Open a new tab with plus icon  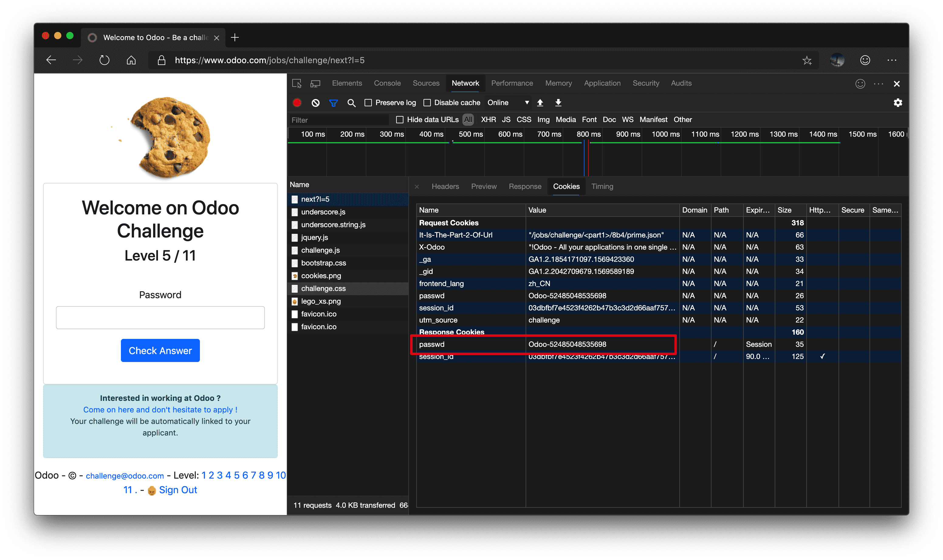coord(235,37)
